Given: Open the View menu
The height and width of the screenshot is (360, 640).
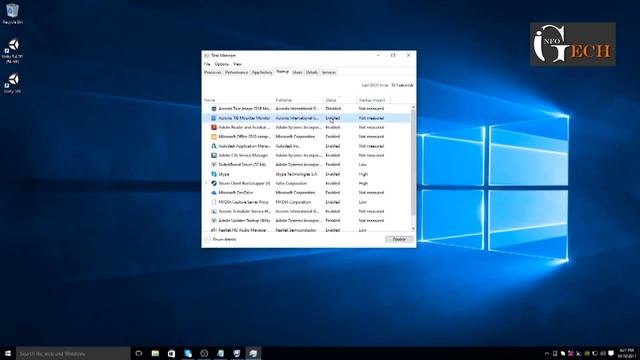Looking at the screenshot, I should (237, 64).
